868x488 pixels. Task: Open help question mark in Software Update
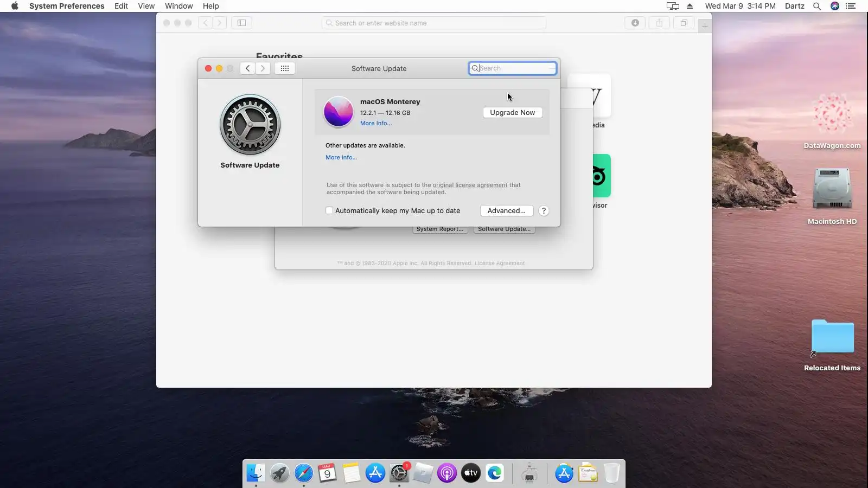tap(544, 211)
